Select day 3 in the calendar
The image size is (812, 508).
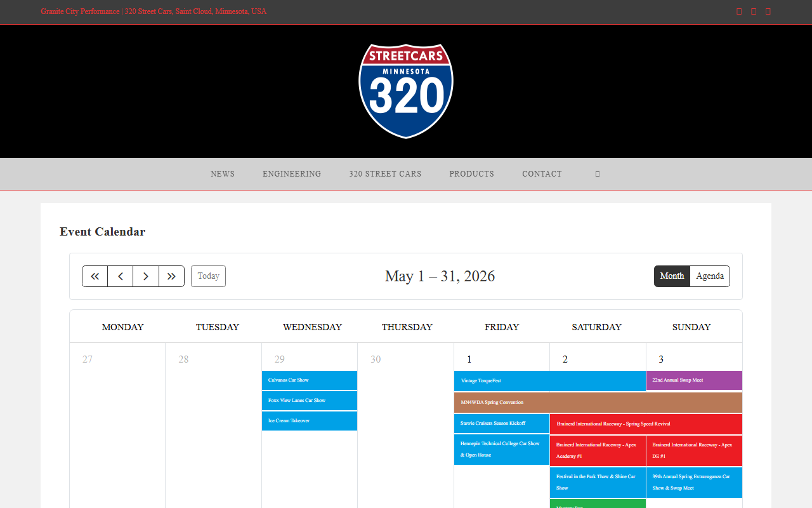[x=661, y=359]
